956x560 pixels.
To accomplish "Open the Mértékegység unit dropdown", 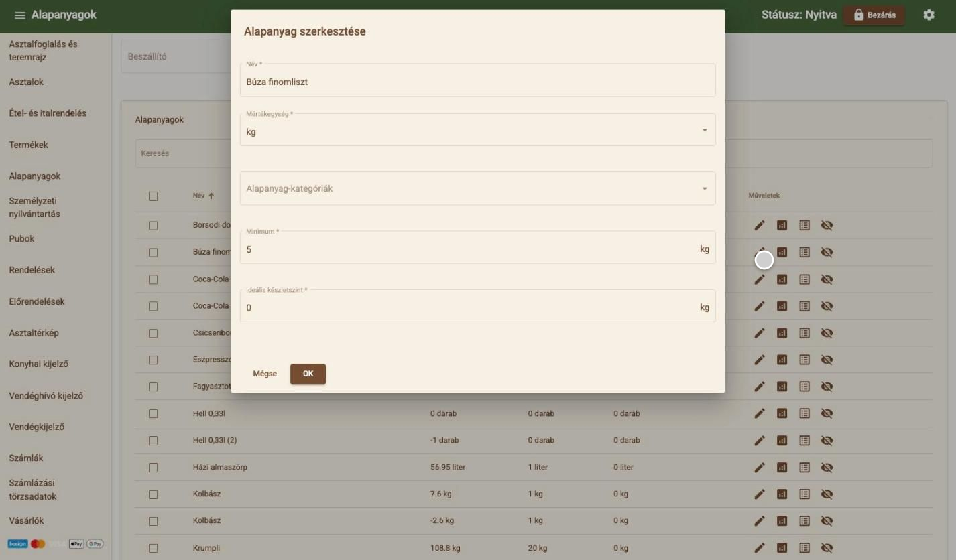I will 477,130.
